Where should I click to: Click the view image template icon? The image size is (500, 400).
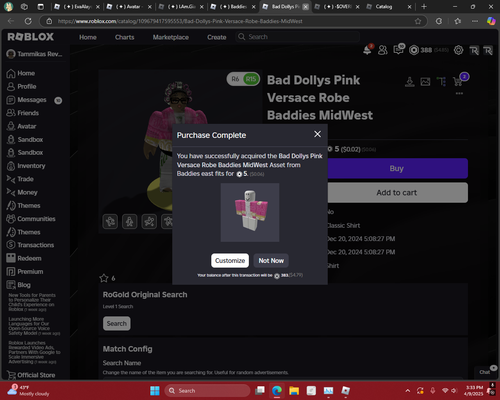click(x=425, y=81)
